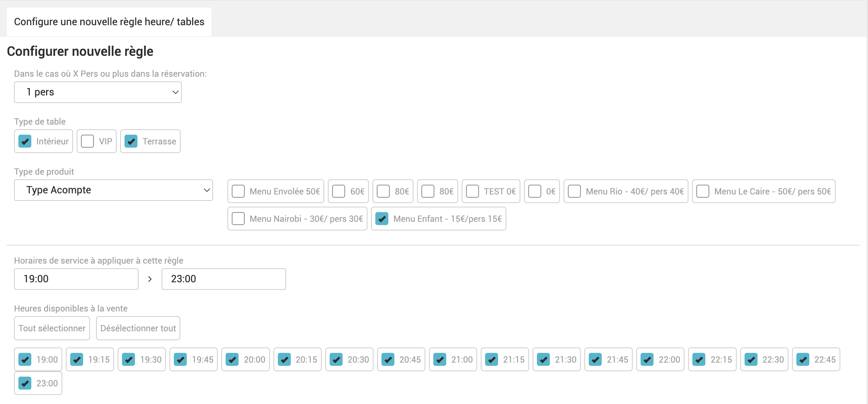Check Menu Le Caire - 50€/ pers
This screenshot has height=404, width=868.
point(703,191)
